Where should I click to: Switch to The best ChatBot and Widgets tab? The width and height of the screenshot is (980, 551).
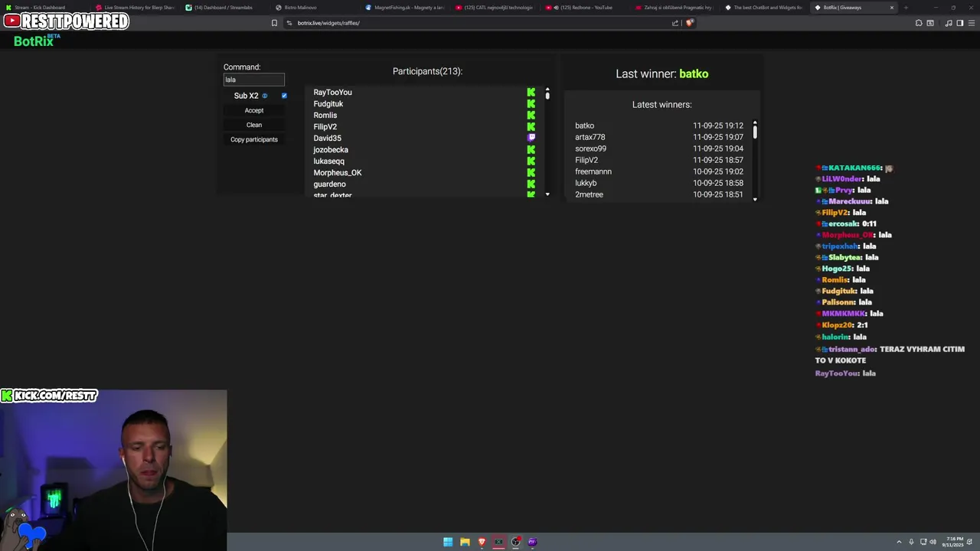pyautogui.click(x=766, y=8)
